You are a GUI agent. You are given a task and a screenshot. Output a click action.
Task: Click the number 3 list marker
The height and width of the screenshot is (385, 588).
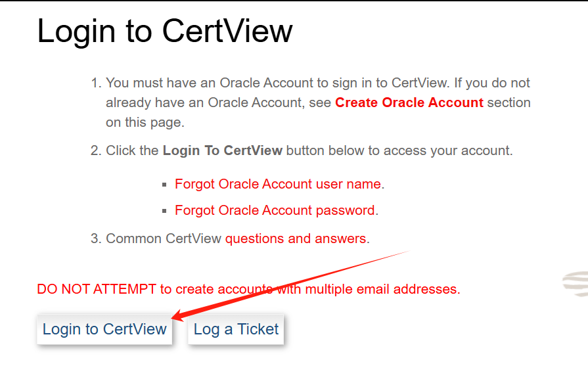point(96,238)
